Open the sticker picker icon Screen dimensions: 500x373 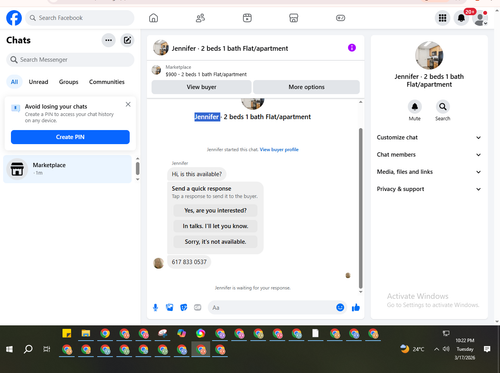click(184, 307)
